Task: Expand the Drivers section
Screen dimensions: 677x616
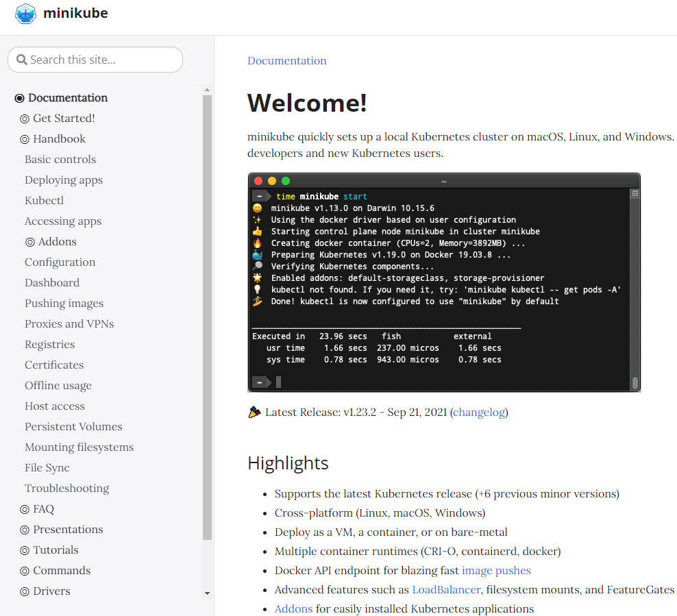Action: 52,591
